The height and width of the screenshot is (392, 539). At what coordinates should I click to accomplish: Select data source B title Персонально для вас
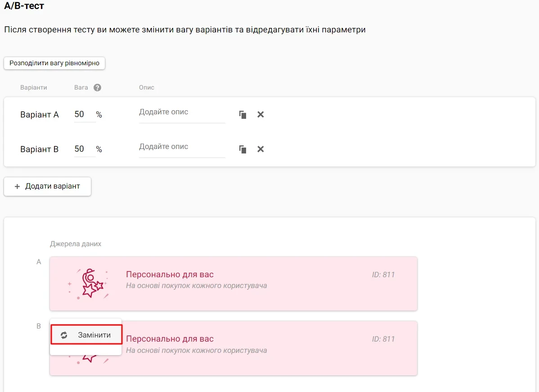tap(170, 339)
